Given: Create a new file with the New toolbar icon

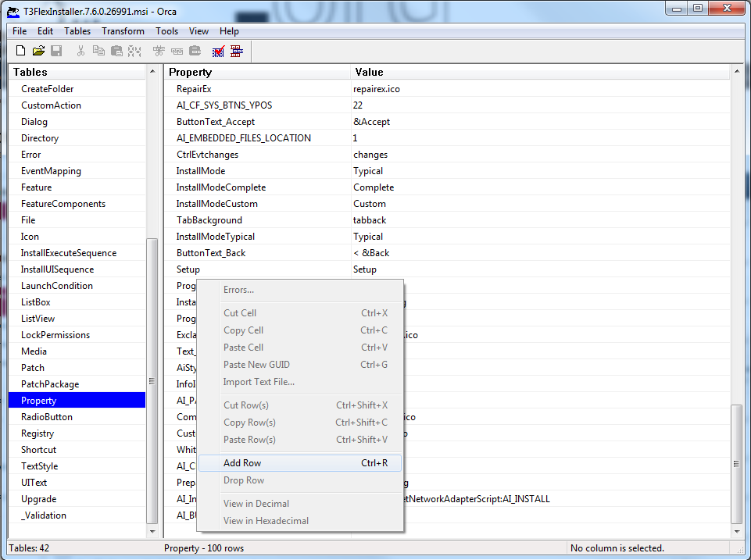Looking at the screenshot, I should pyautogui.click(x=20, y=51).
